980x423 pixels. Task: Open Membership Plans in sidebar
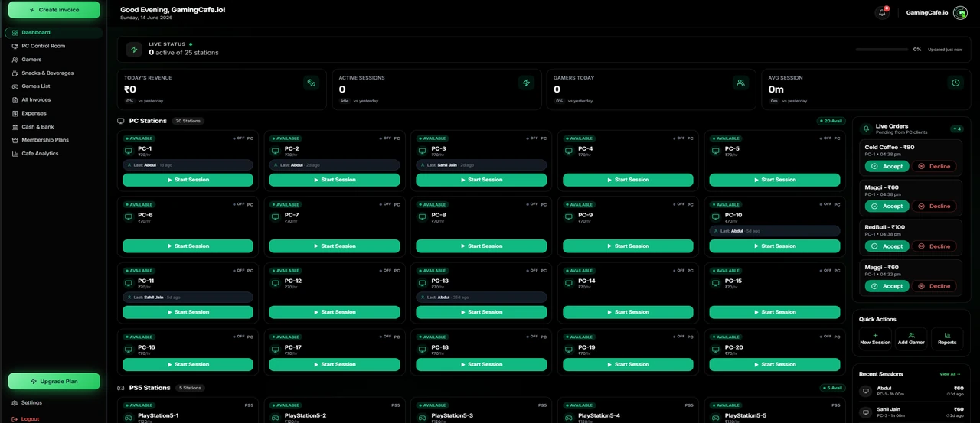[54, 140]
